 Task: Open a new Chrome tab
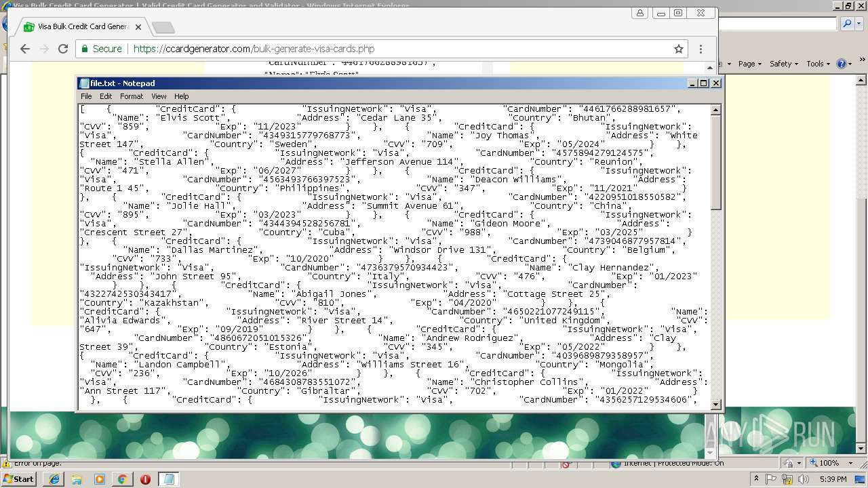[163, 27]
